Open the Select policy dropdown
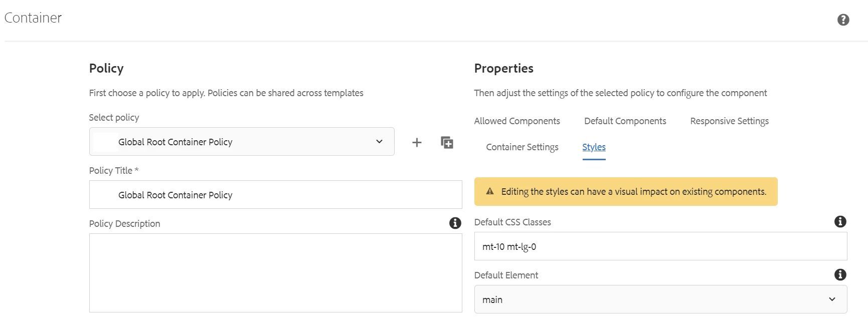Viewport: 868px width, 322px height. coord(241,142)
